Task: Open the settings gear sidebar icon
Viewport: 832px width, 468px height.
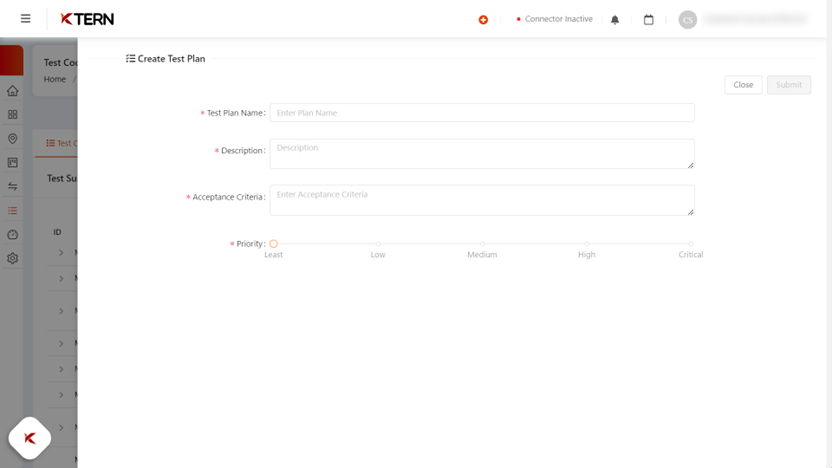Action: click(x=13, y=258)
